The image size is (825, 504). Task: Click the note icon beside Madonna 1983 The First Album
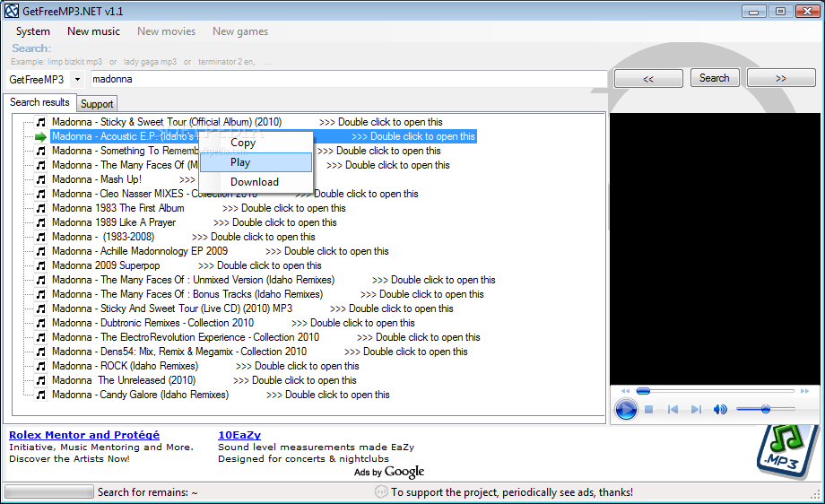[x=40, y=208]
